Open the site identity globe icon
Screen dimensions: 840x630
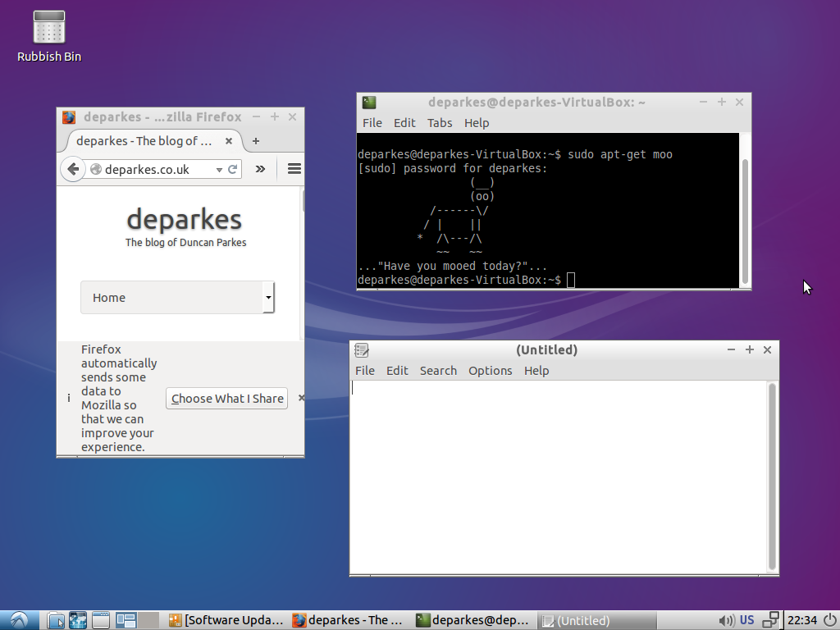[96, 169]
